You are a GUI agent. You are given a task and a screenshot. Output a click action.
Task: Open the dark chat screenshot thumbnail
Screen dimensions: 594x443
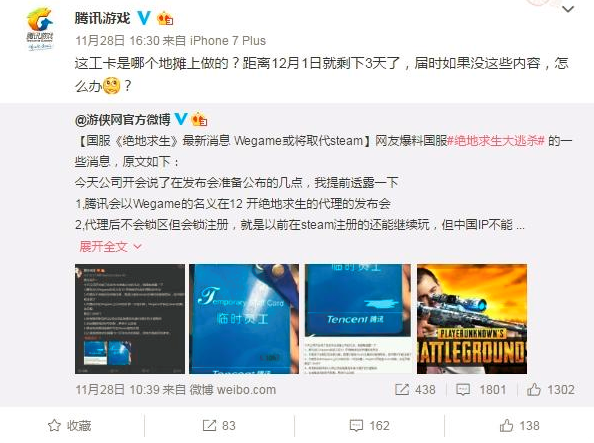coord(130,319)
